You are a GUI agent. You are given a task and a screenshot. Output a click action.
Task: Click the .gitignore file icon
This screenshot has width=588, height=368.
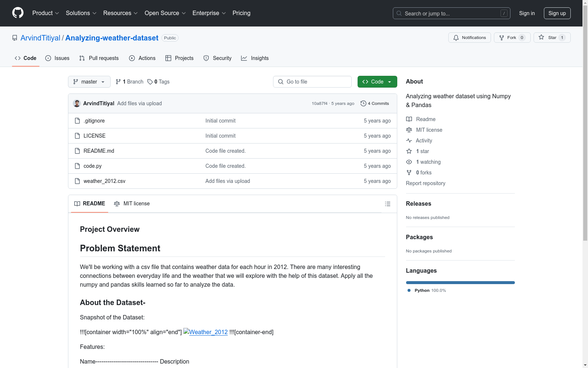pos(77,121)
